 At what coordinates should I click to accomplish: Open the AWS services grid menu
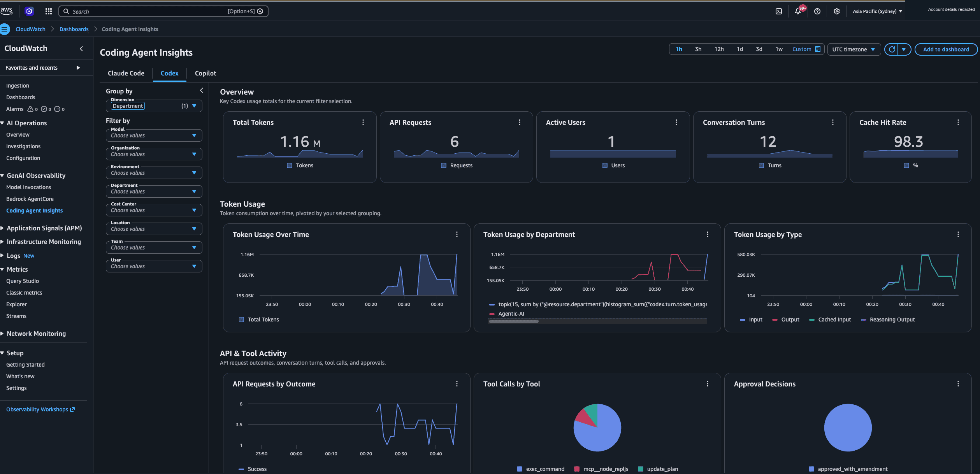tap(48, 11)
